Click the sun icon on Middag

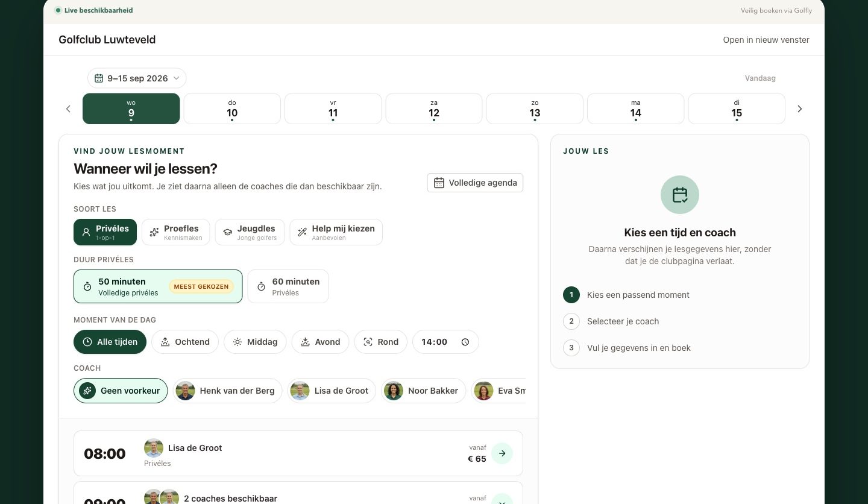tap(237, 342)
